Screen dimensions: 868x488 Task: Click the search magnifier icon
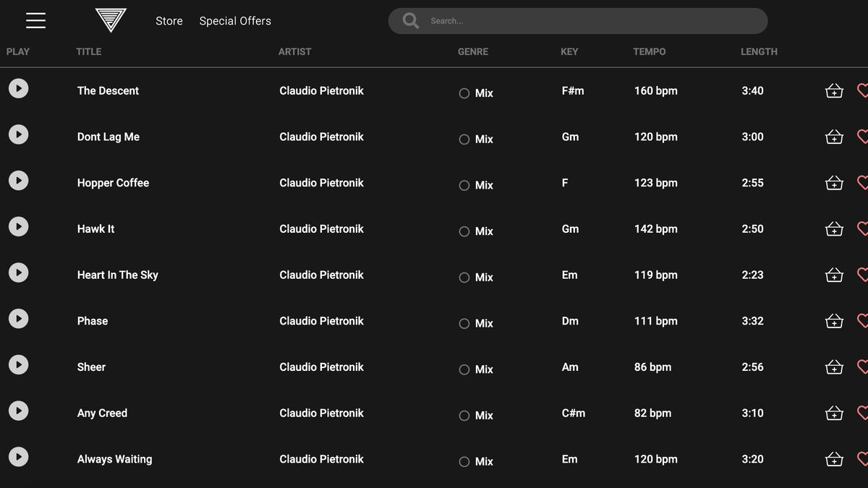pyautogui.click(x=411, y=21)
